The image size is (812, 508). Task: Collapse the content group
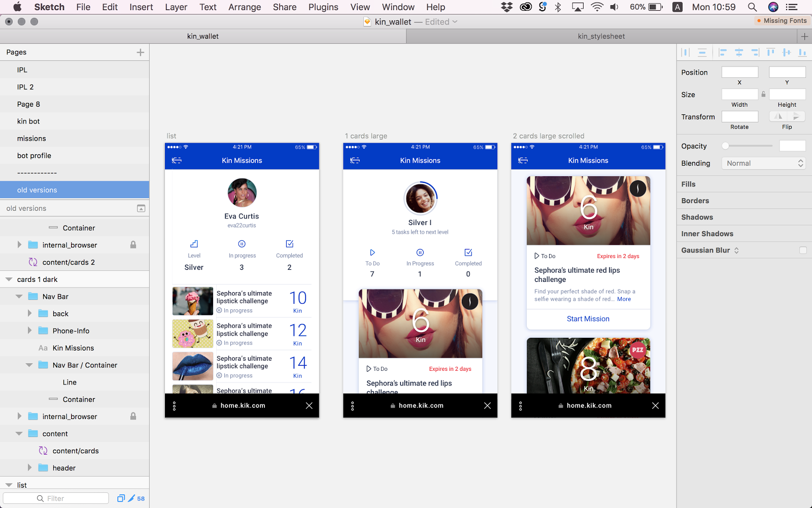click(x=19, y=434)
